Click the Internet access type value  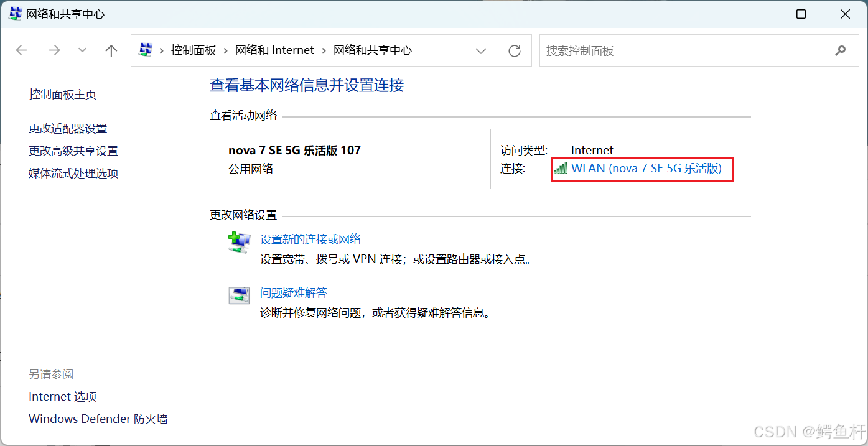click(x=592, y=151)
